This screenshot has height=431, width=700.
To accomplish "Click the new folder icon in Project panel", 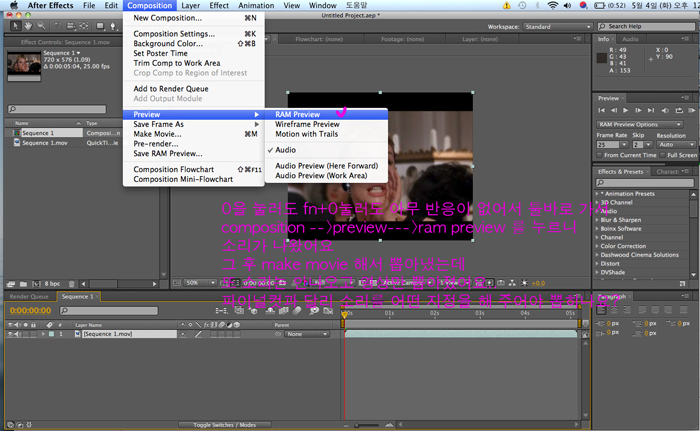I will (23, 284).
